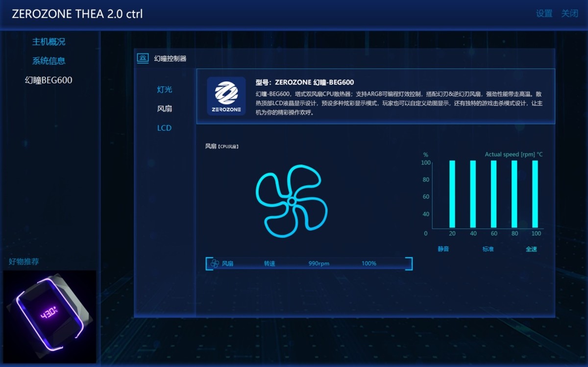
Task: Click the 990rpm speed value
Action: [318, 264]
